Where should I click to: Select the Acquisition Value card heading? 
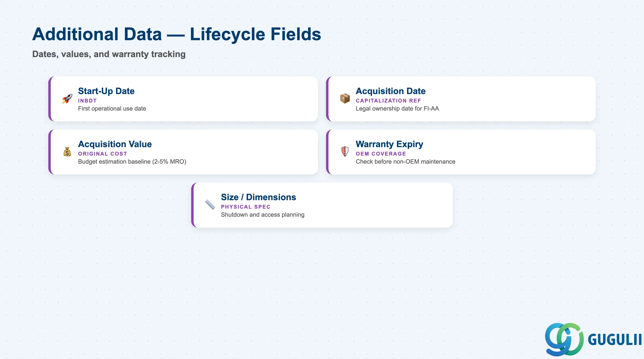click(x=115, y=144)
